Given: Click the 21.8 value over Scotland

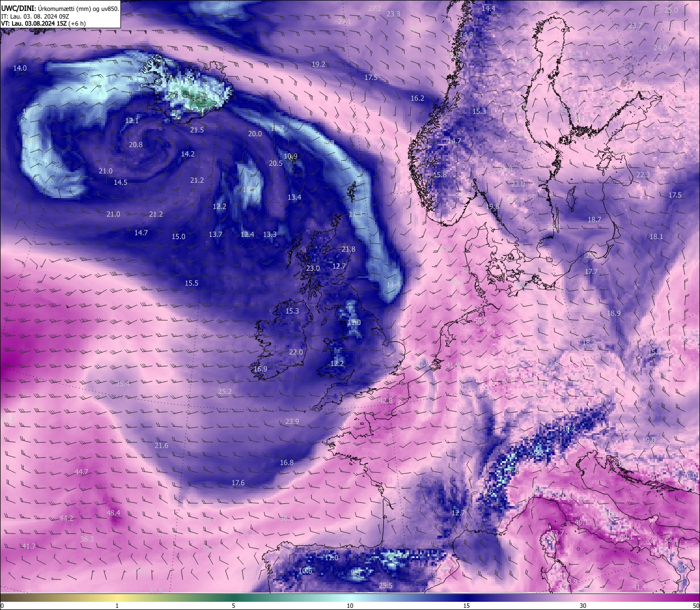Looking at the screenshot, I should 348,249.
